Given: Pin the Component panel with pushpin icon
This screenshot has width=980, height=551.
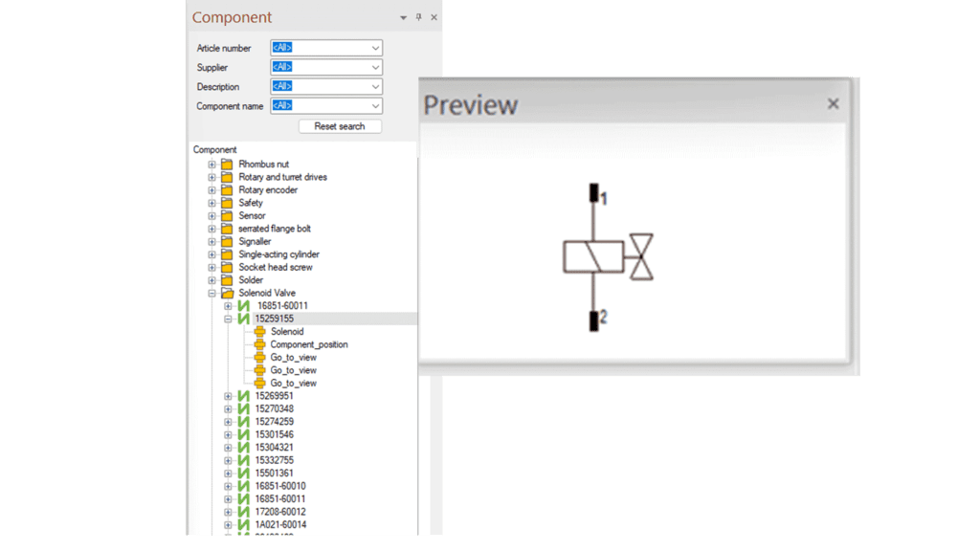Looking at the screenshot, I should pyautogui.click(x=418, y=17).
